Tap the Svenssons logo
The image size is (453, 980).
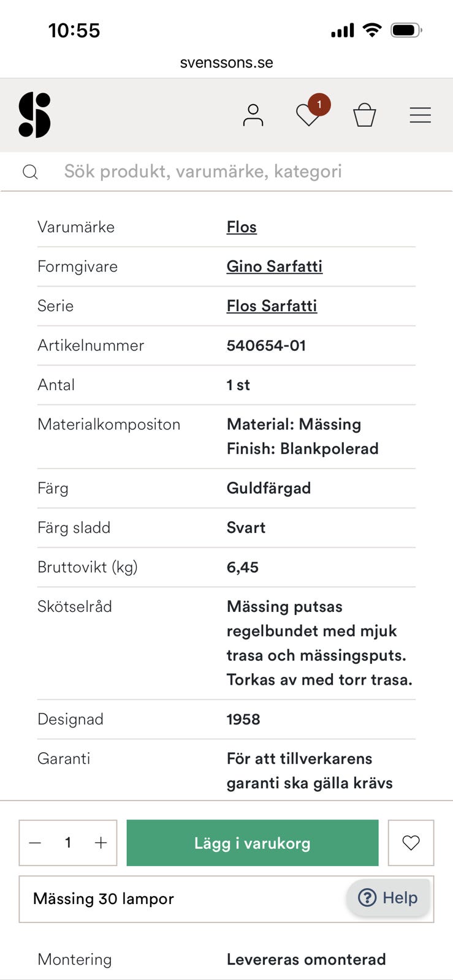point(34,115)
